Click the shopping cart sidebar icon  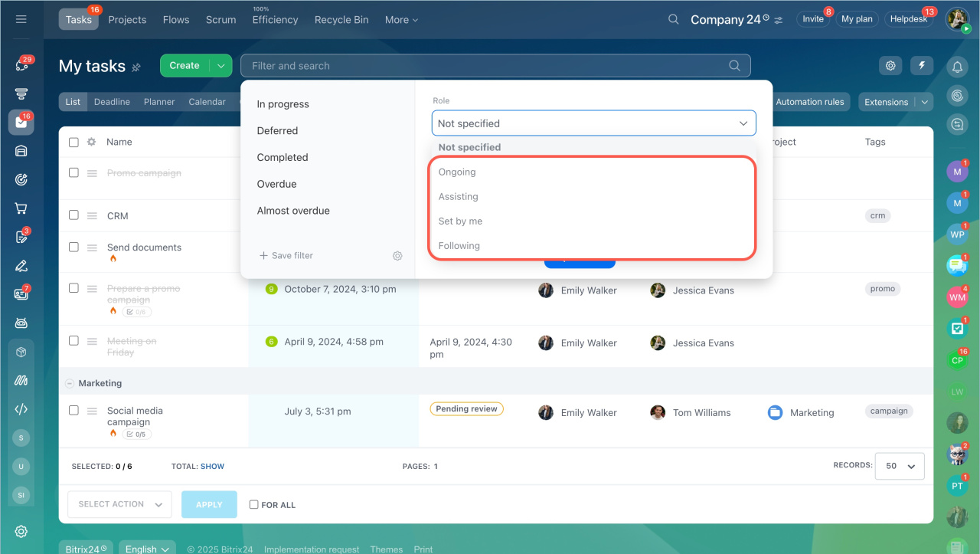pos(21,208)
